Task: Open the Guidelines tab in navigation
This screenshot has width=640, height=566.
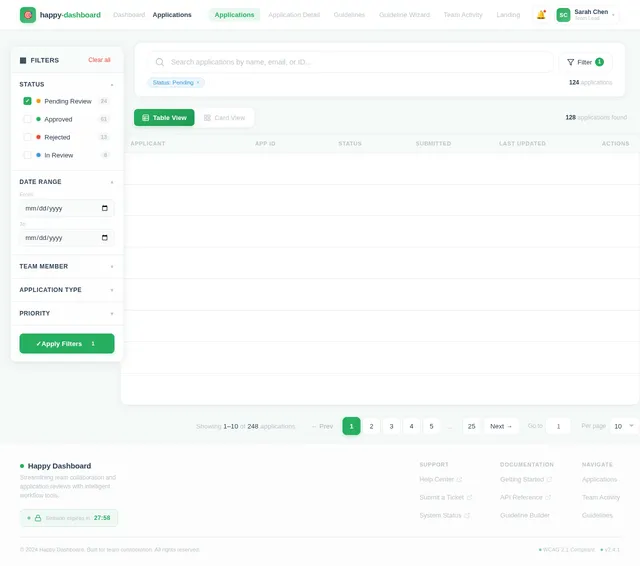Action: pyautogui.click(x=349, y=15)
